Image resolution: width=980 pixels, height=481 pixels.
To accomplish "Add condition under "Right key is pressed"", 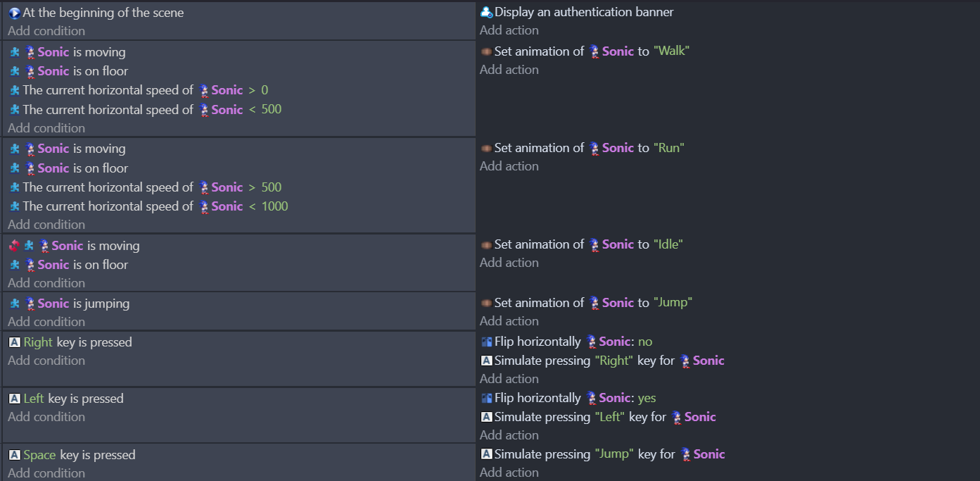I will click(x=46, y=361).
